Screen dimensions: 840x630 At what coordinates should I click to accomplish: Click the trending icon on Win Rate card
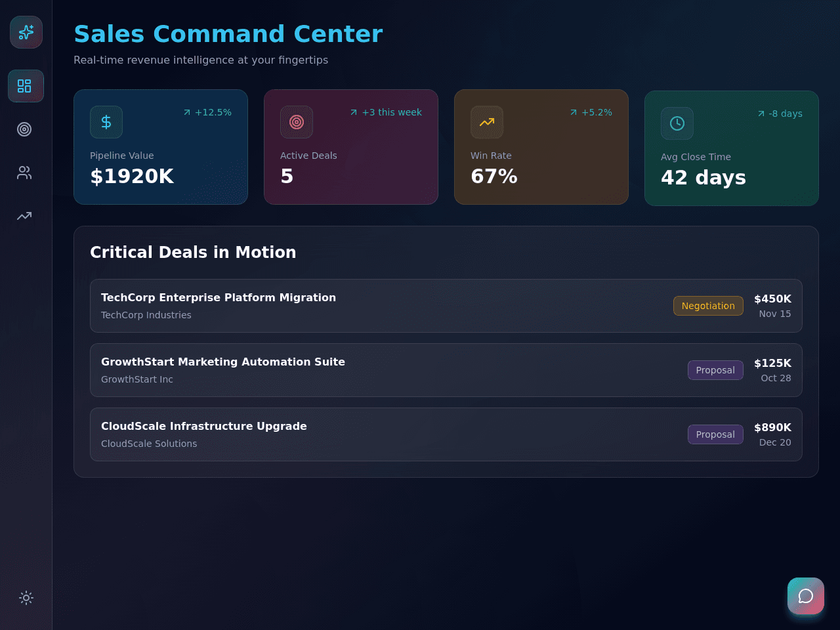point(487,122)
